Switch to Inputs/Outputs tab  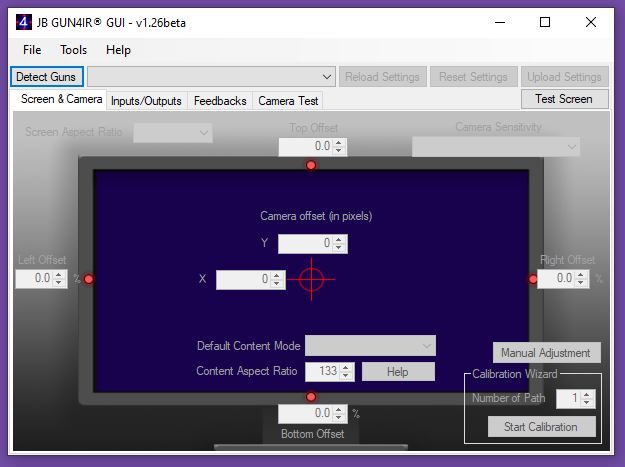146,101
